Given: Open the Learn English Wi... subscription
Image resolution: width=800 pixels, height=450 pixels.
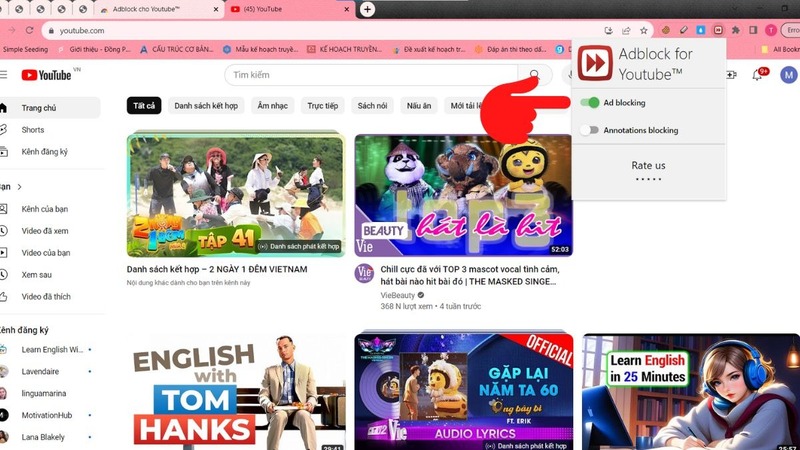Looking at the screenshot, I should point(50,349).
